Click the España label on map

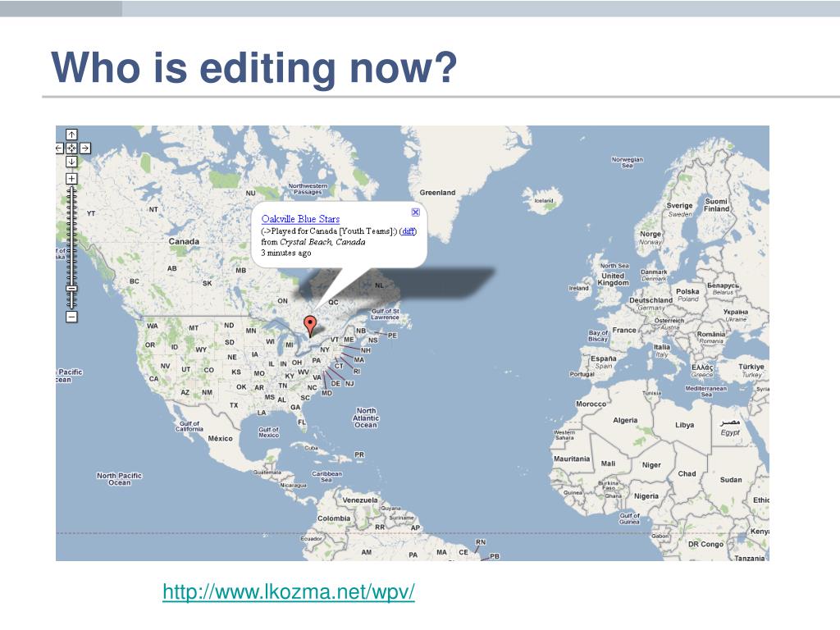603,358
